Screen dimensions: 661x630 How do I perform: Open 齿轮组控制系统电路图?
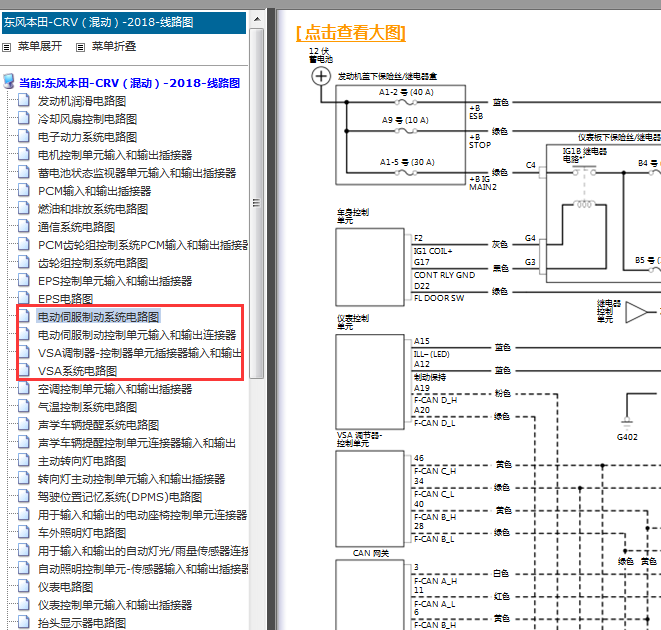pos(93,263)
